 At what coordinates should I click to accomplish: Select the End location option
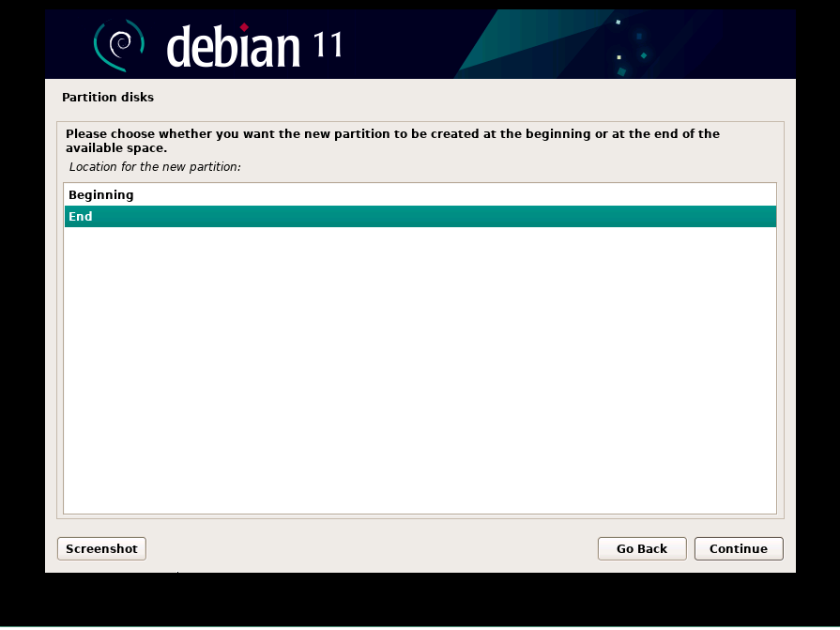pos(420,217)
